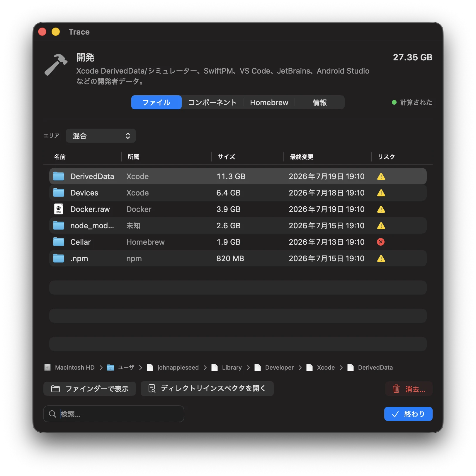Click the warning risk icon for Devices
The width and height of the screenshot is (476, 476).
point(381,193)
